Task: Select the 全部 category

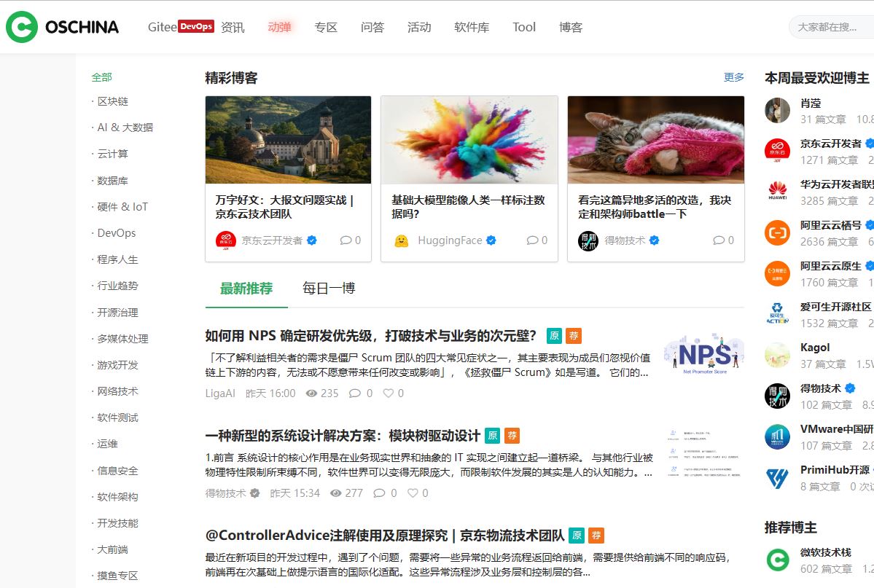Action: tap(101, 77)
